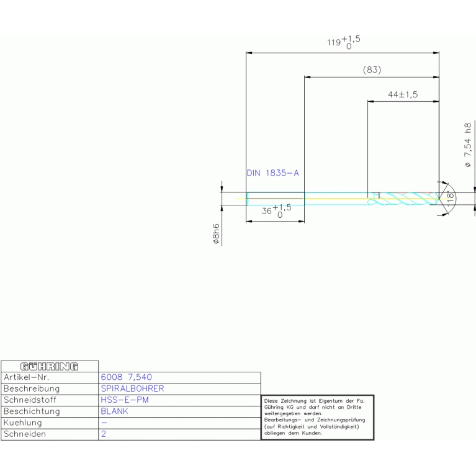476x476 pixels.
Task: Click the Artikel-Nr. label cell
Action: (27, 377)
